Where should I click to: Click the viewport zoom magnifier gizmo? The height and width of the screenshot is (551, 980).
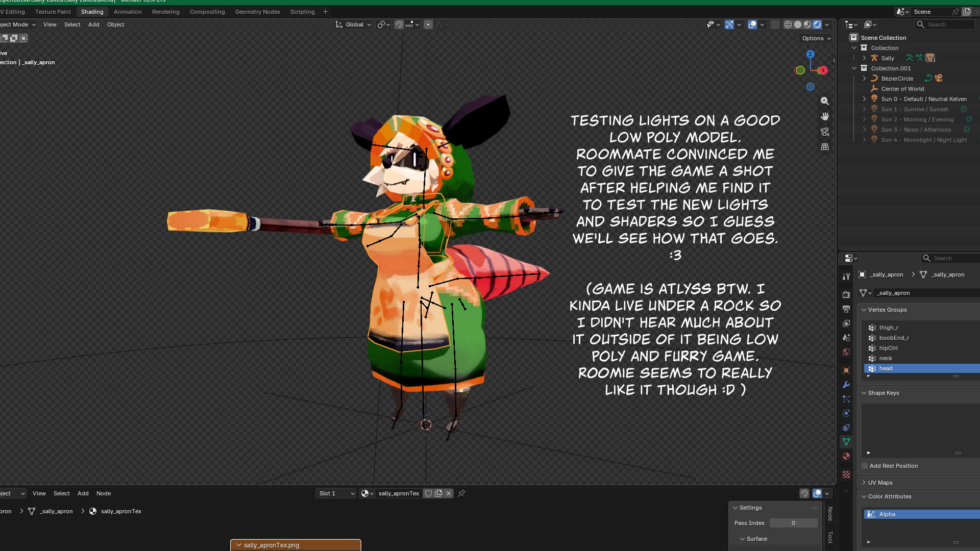[x=825, y=101]
